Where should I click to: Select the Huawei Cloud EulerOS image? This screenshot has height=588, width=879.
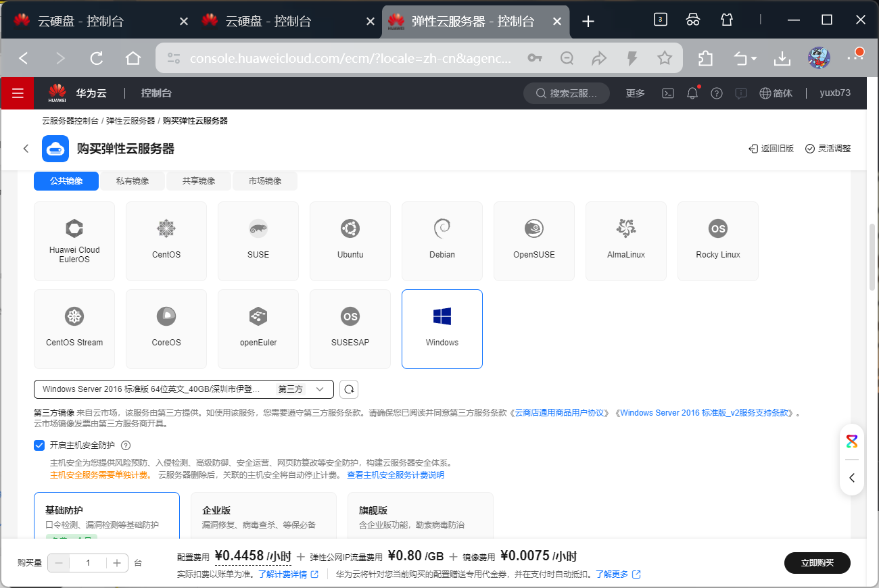(74, 241)
